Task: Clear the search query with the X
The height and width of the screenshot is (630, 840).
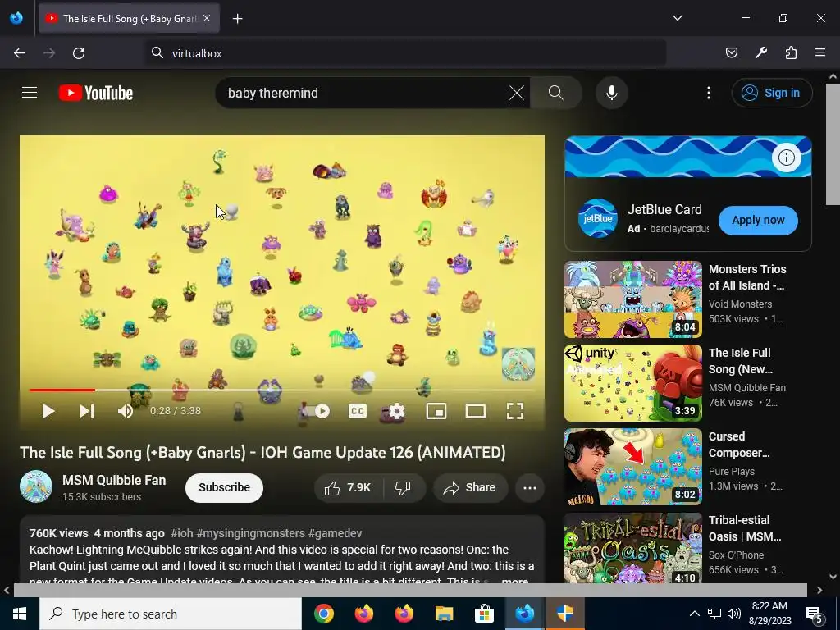Action: pos(517,93)
